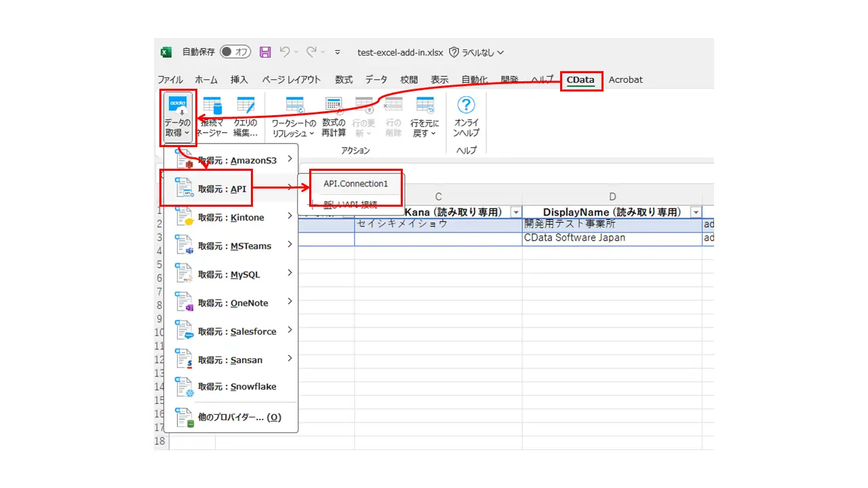Click cell containing セイシキメイショウ
Viewport: 868px width, 488px height.
438,224
